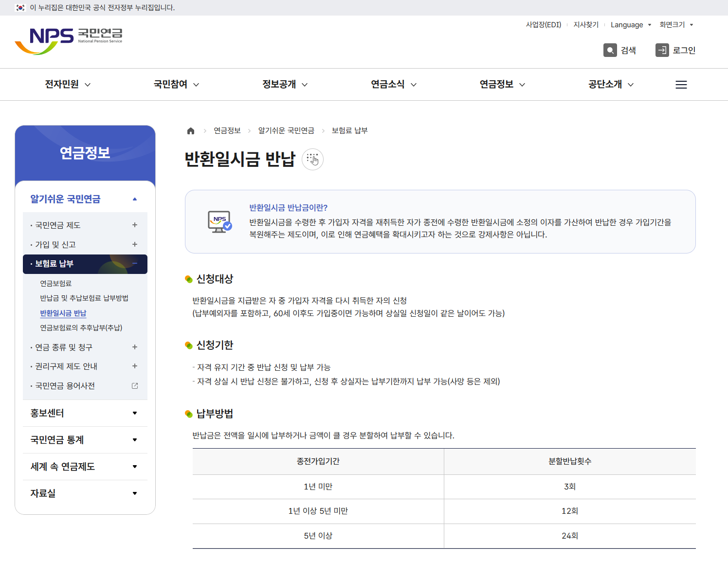Open the hamburger menu icon

point(681,84)
